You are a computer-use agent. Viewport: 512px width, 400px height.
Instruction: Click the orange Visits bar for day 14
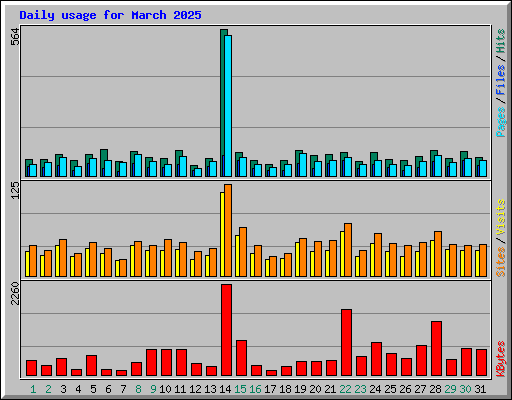tap(228, 230)
